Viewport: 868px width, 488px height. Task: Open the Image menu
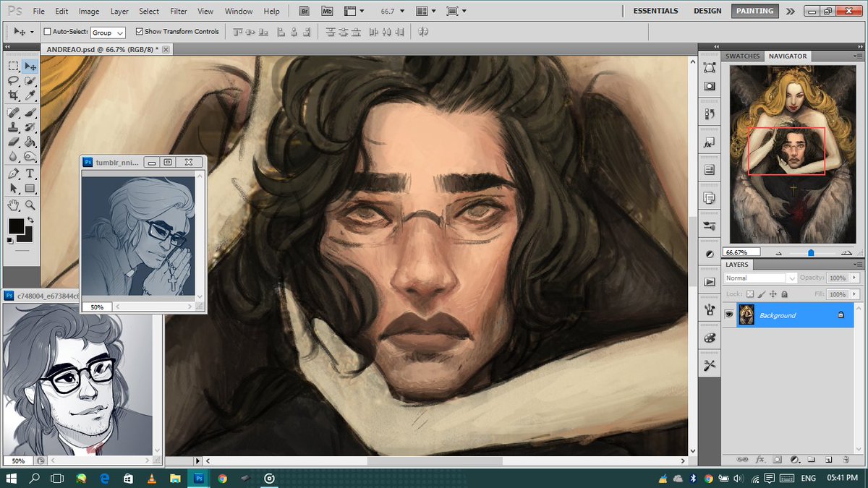(x=89, y=12)
